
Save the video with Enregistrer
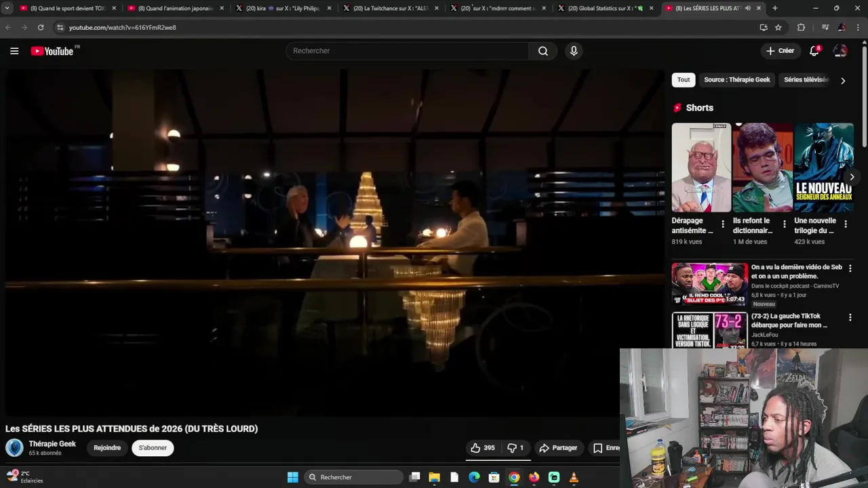606,448
